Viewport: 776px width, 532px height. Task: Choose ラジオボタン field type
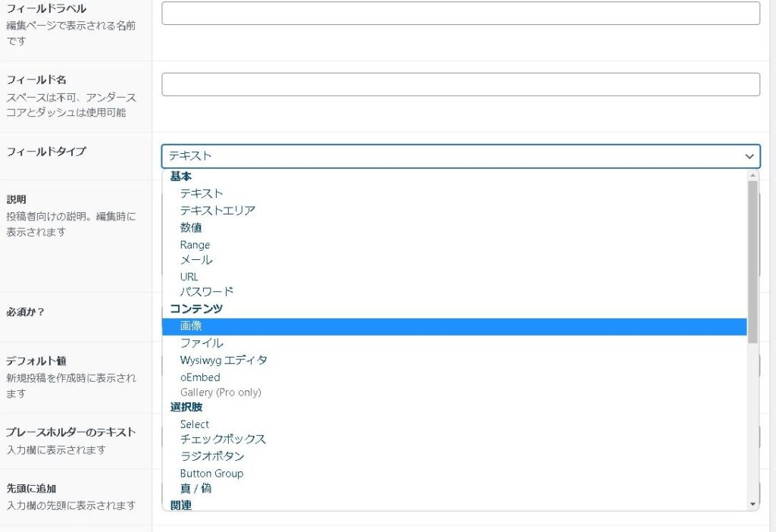212,456
